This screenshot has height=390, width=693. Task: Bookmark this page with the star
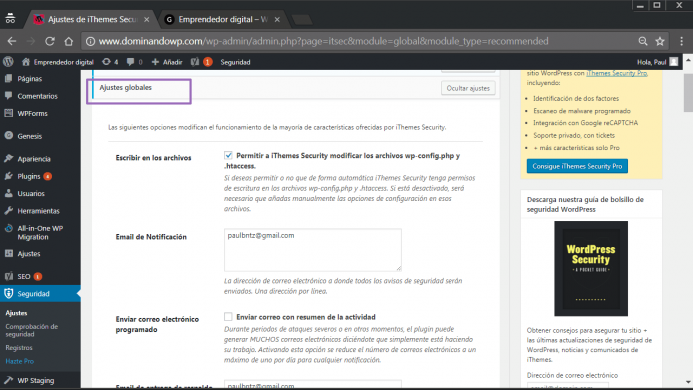(x=660, y=41)
